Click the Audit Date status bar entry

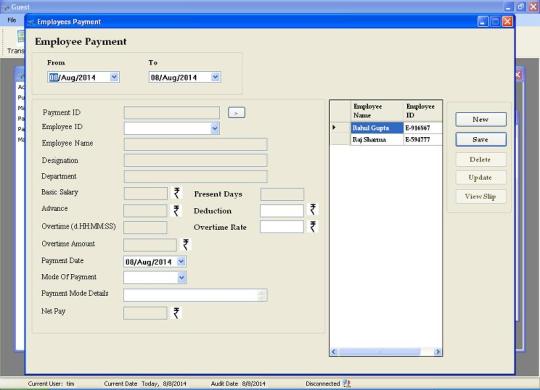[x=238, y=383]
